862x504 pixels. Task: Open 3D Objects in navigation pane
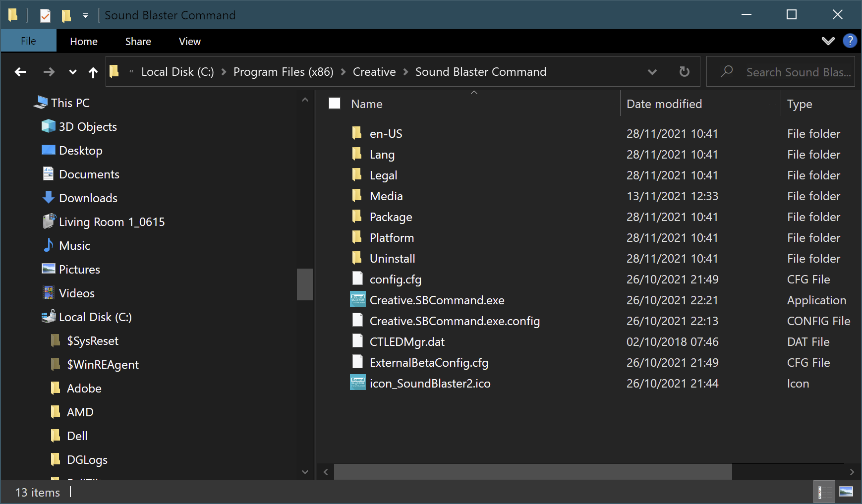[x=88, y=127]
